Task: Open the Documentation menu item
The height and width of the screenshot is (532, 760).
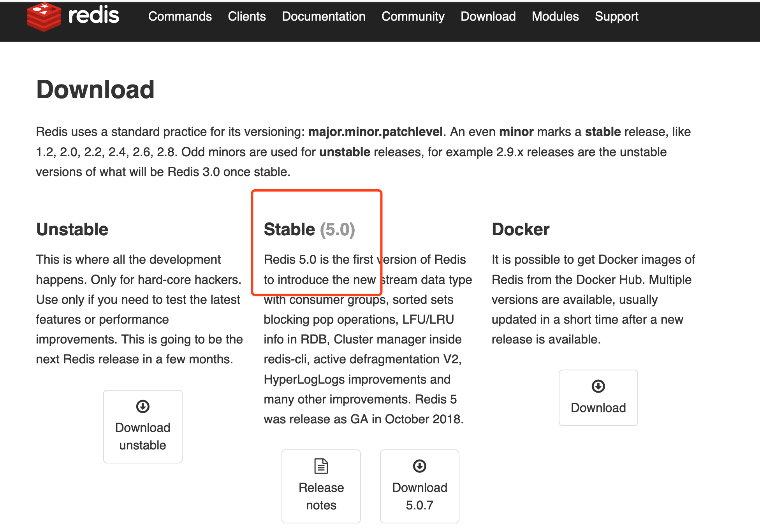Action: [323, 16]
